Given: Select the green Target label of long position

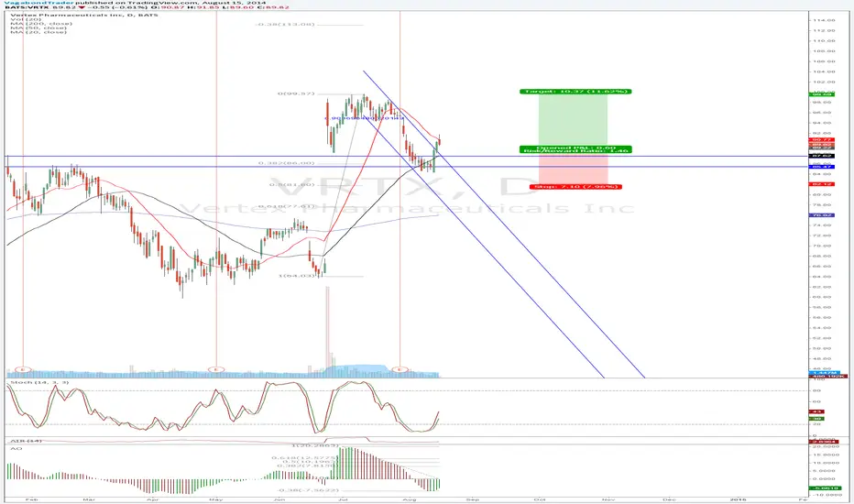Looking at the screenshot, I should tap(575, 92).
